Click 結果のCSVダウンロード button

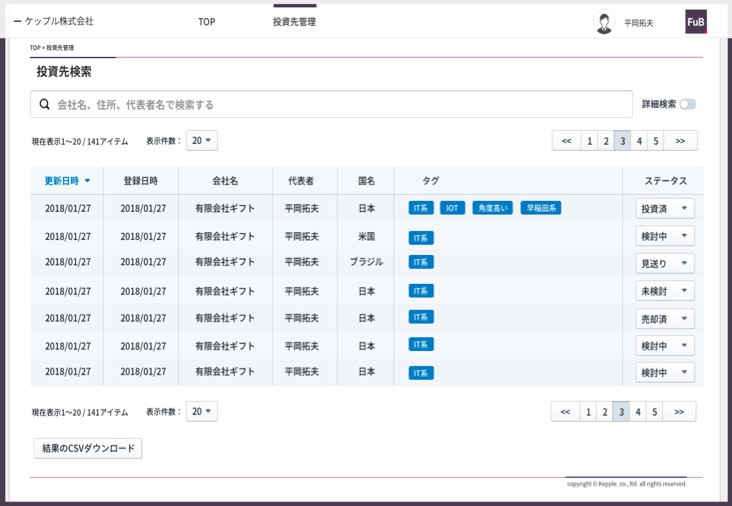pos(88,448)
